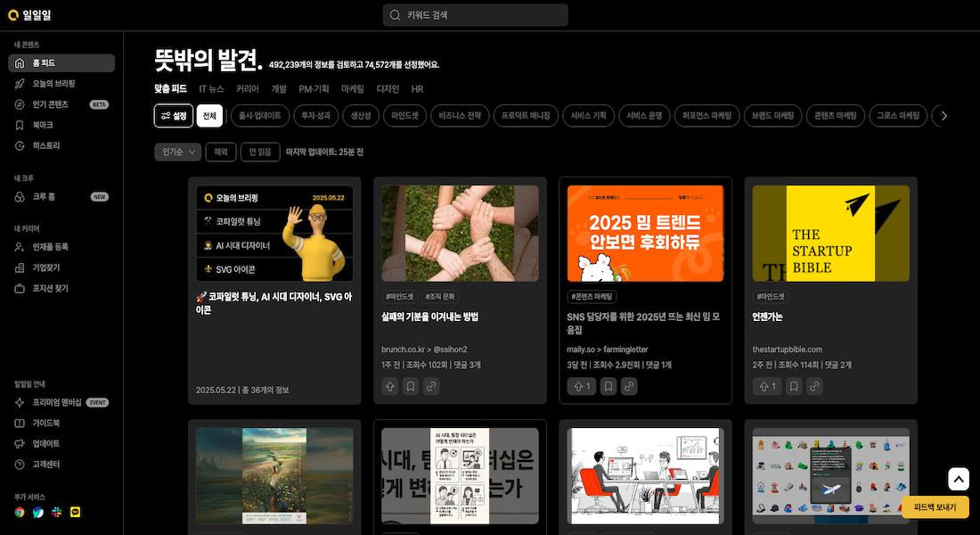Click the #콘텐츠 마케팅 tag on the SNS card
This screenshot has width=980, height=535.
click(x=592, y=297)
